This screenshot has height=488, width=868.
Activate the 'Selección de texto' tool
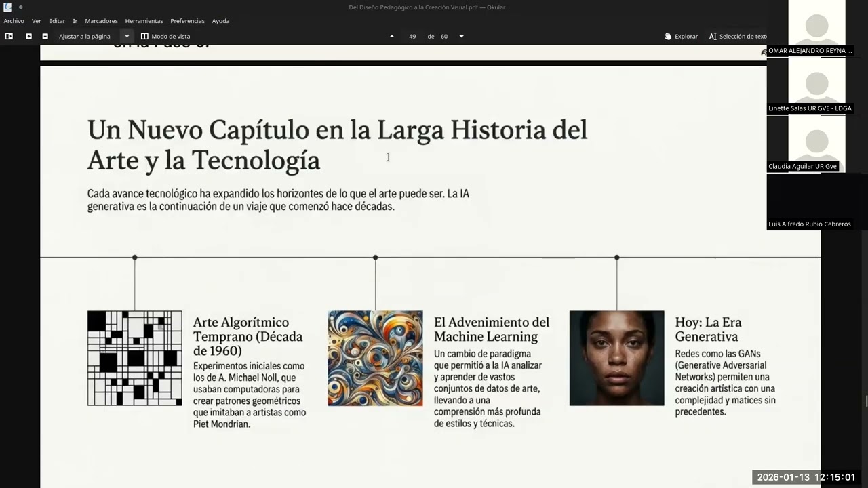click(x=738, y=36)
